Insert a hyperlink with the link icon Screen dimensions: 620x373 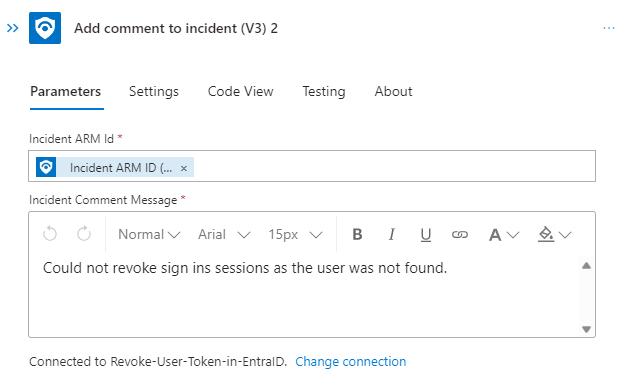(459, 235)
